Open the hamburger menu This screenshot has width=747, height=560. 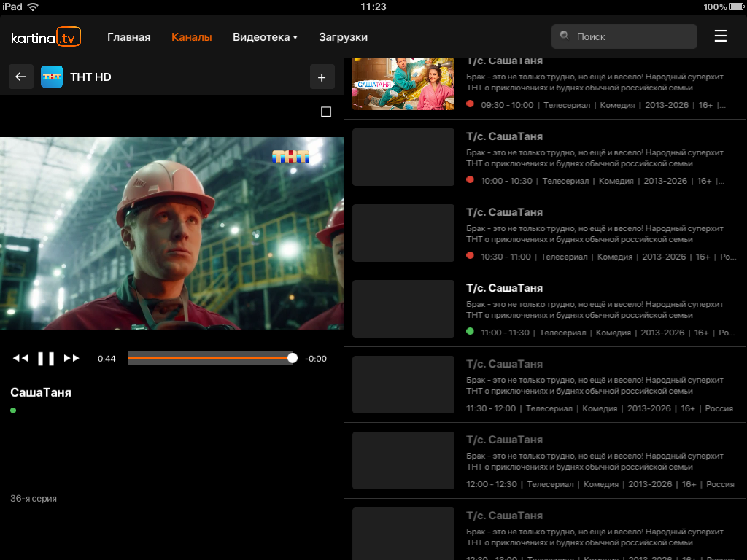(x=720, y=36)
